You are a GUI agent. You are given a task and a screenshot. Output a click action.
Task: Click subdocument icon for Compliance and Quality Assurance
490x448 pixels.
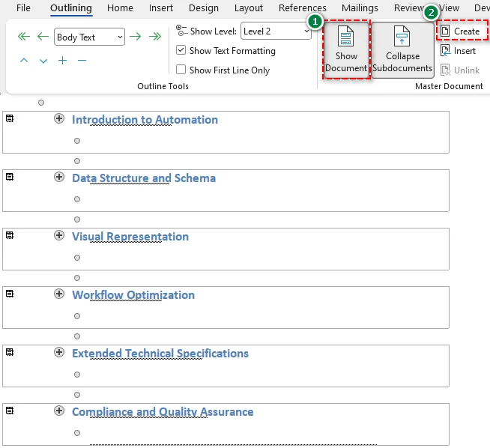(10, 411)
